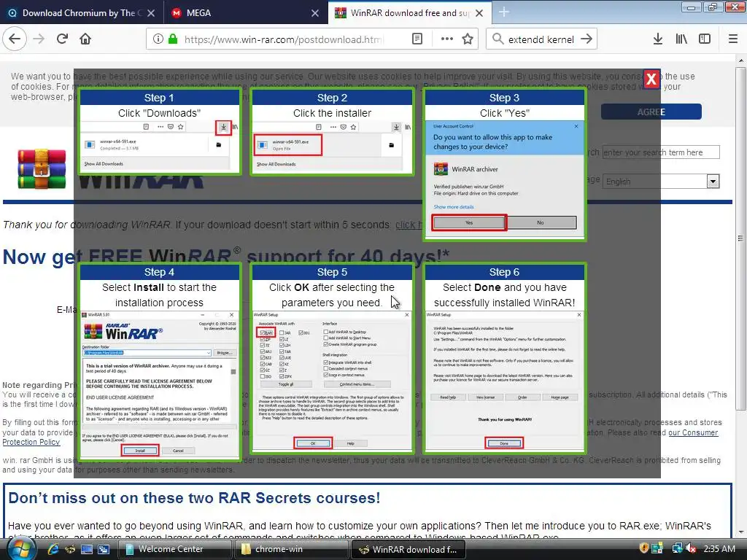Open the network tray icon
747x560 pixels.
(x=677, y=548)
